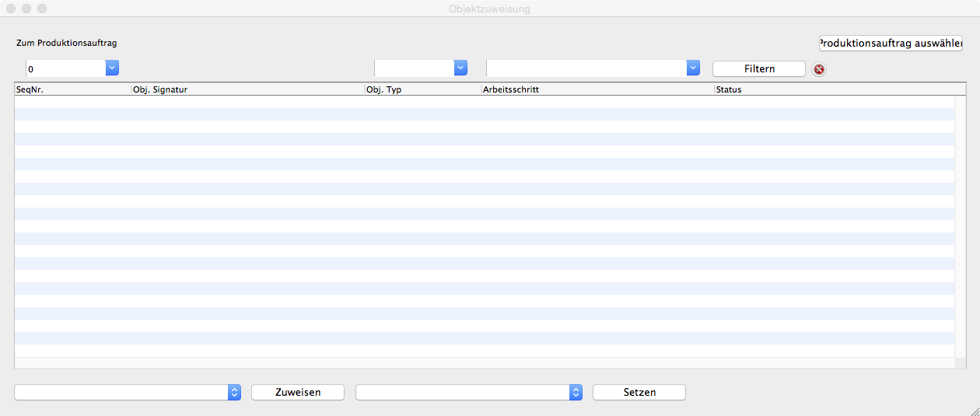The height and width of the screenshot is (416, 980).
Task: Sort by the Obj. Signatur column header
Action: pos(247,89)
